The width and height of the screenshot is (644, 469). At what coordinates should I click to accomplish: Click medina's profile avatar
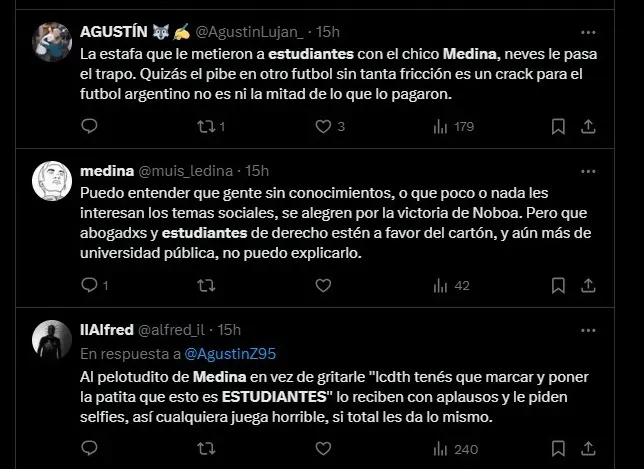pos(51,181)
